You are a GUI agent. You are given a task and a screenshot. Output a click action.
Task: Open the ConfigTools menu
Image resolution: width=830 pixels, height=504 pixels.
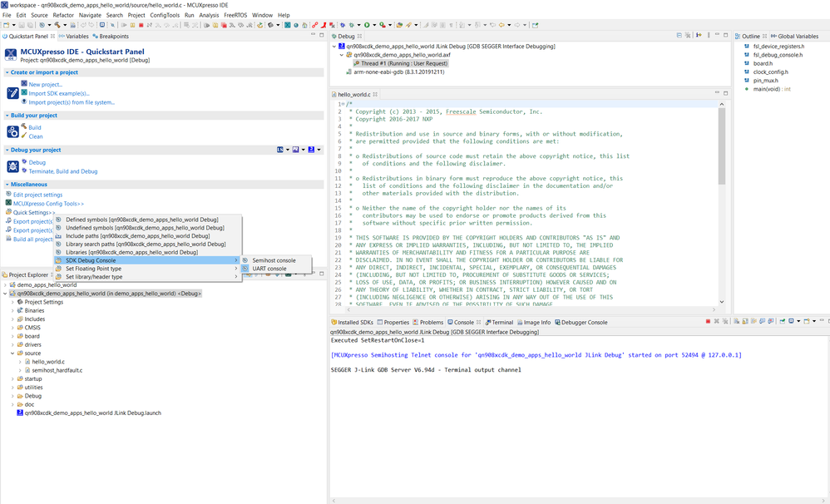[x=165, y=15]
